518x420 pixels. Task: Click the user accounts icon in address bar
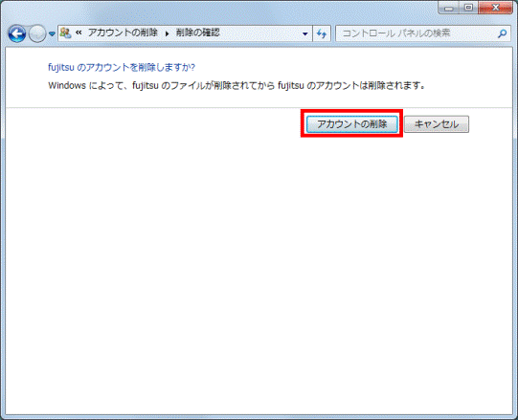click(66, 33)
